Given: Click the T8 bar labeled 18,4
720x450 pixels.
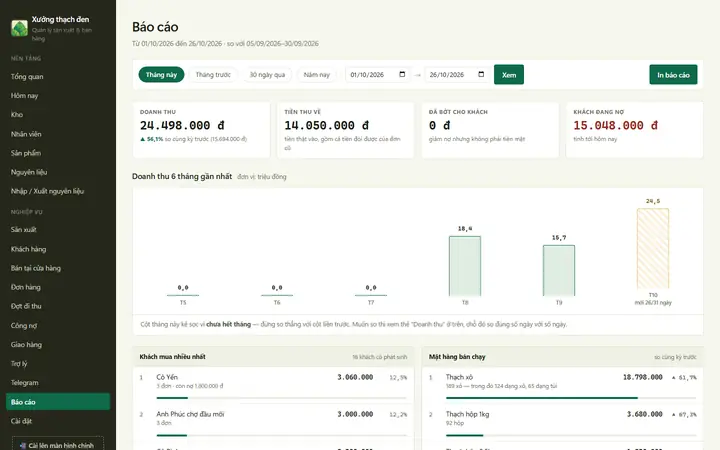Looking at the screenshot, I should tap(465, 266).
